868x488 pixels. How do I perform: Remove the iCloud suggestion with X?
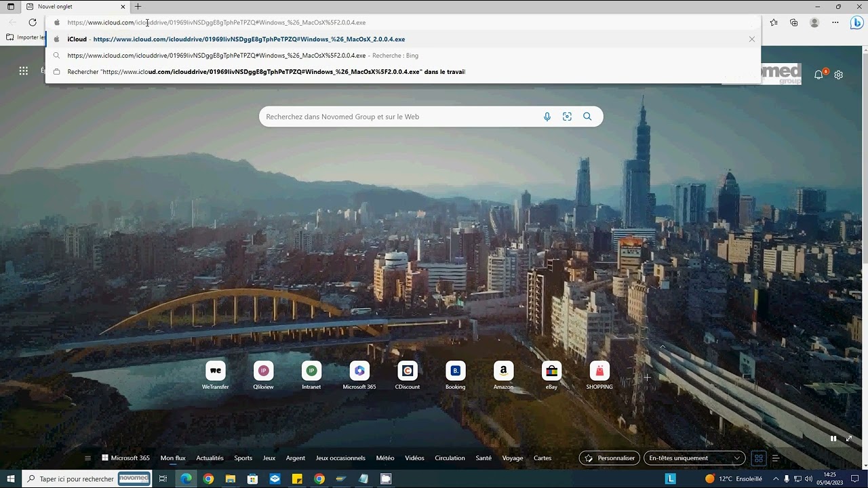pyautogui.click(x=751, y=39)
